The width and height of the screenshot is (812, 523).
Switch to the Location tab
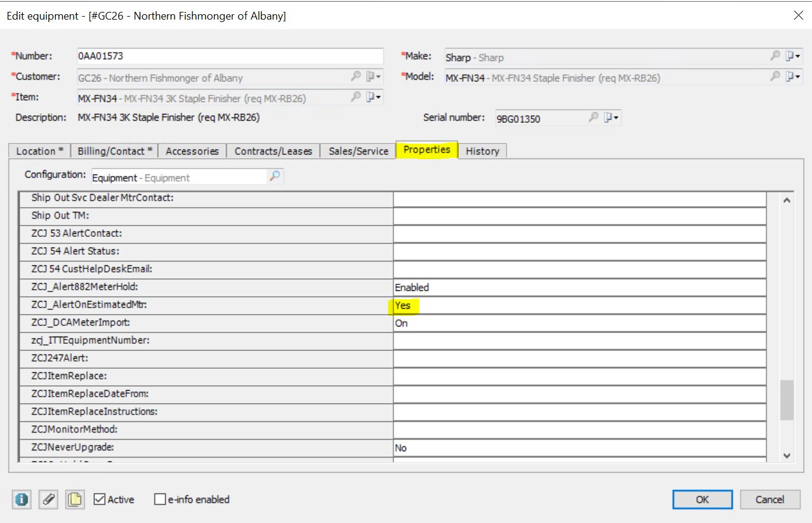coord(40,151)
